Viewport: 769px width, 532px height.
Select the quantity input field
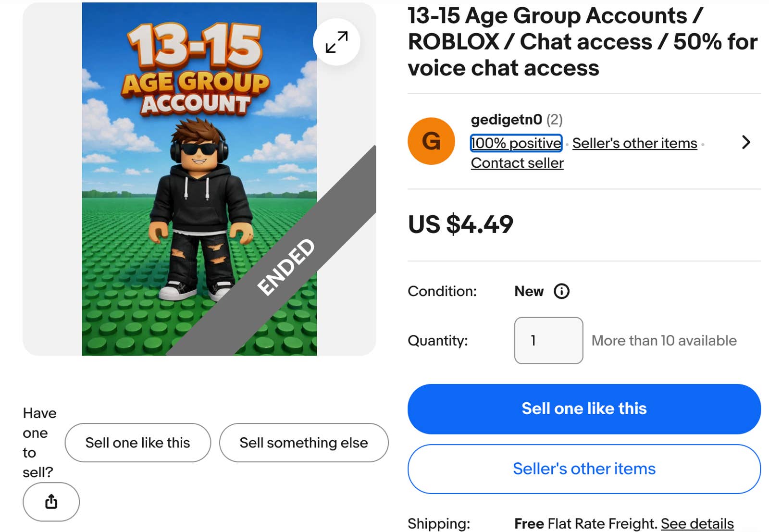tap(548, 340)
